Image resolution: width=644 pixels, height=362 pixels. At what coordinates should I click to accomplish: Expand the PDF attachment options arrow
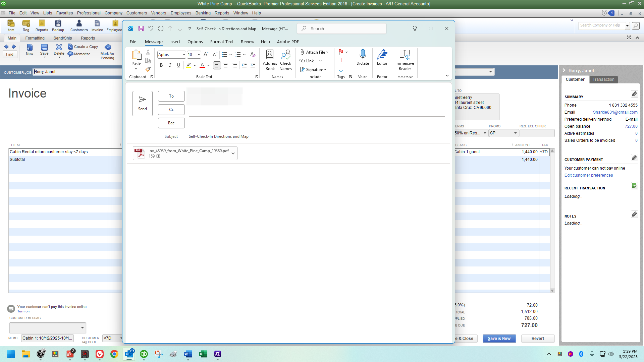233,154
